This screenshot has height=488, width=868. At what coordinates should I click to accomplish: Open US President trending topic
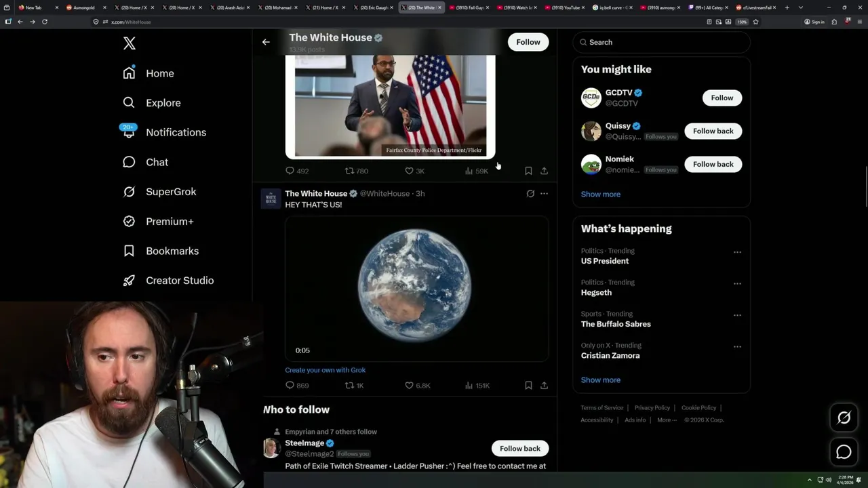tap(604, 261)
